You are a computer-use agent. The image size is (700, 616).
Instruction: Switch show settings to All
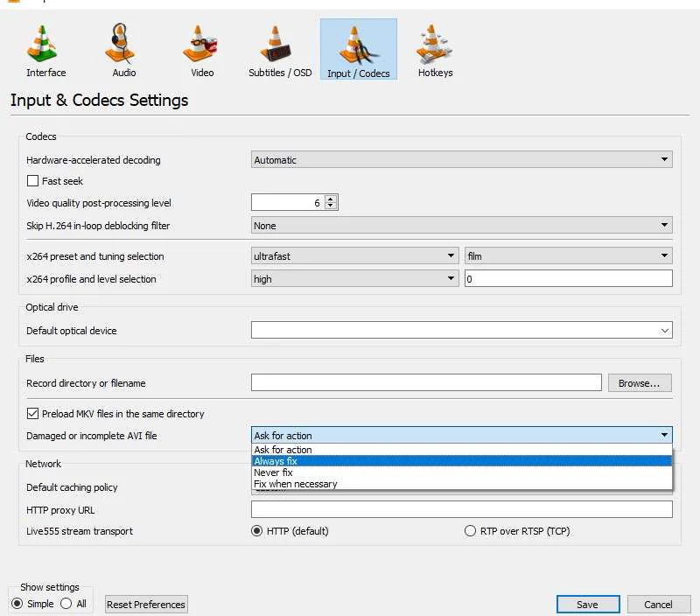pyautogui.click(x=66, y=604)
